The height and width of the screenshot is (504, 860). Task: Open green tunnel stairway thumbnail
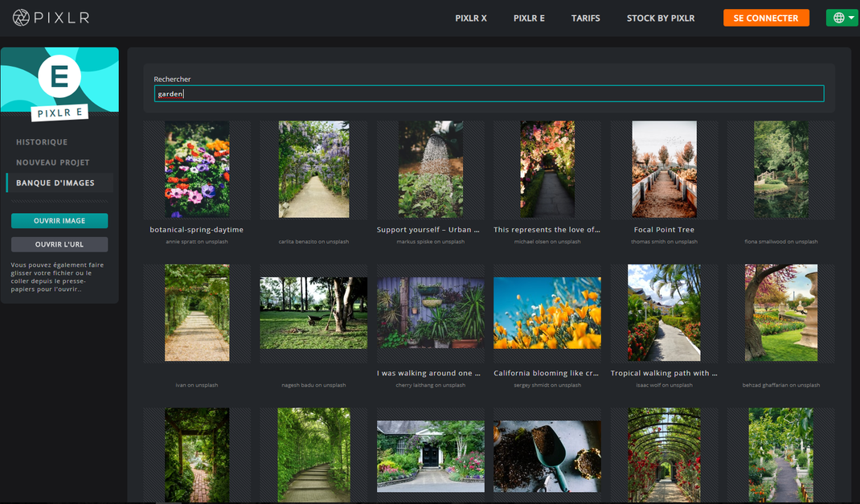pyautogui.click(x=313, y=455)
